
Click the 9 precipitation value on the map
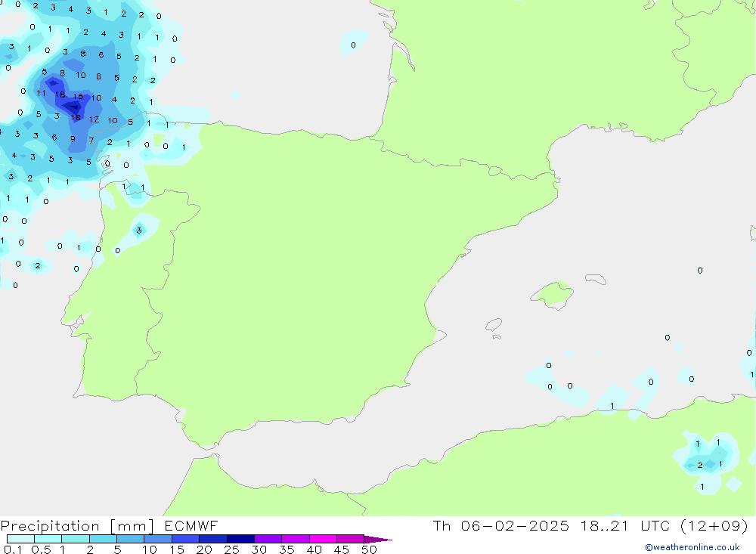click(x=73, y=139)
